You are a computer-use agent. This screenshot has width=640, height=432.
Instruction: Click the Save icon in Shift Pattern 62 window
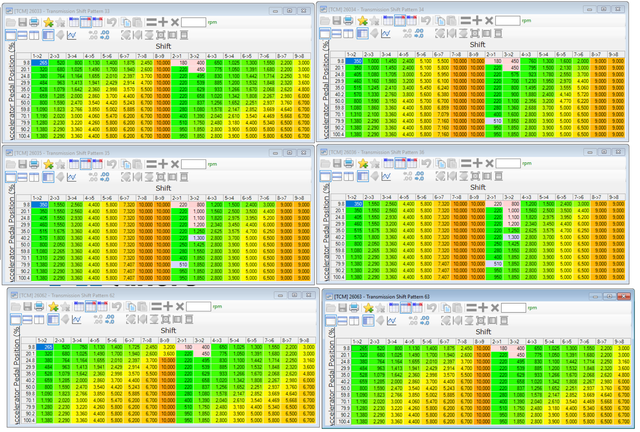pos(27,306)
